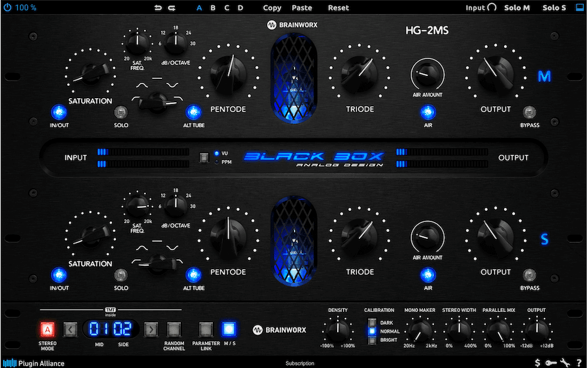Click RANDOM CHANNEL button
The height and width of the screenshot is (368, 588).
click(174, 329)
